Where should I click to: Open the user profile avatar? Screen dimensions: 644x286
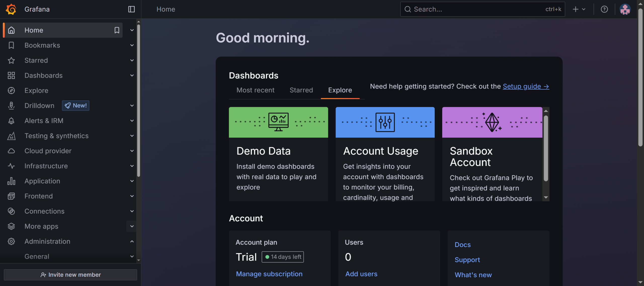pyautogui.click(x=625, y=9)
